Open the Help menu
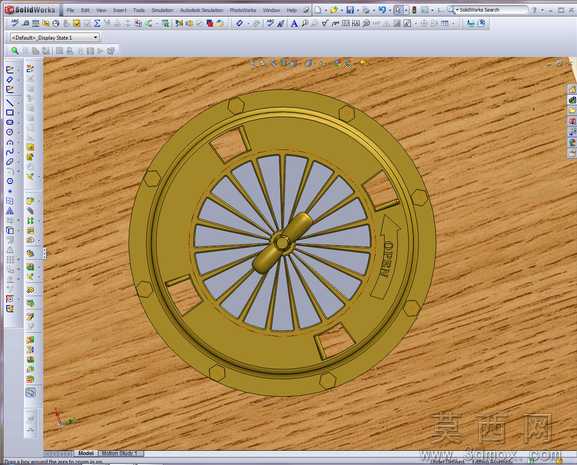 tap(291, 10)
